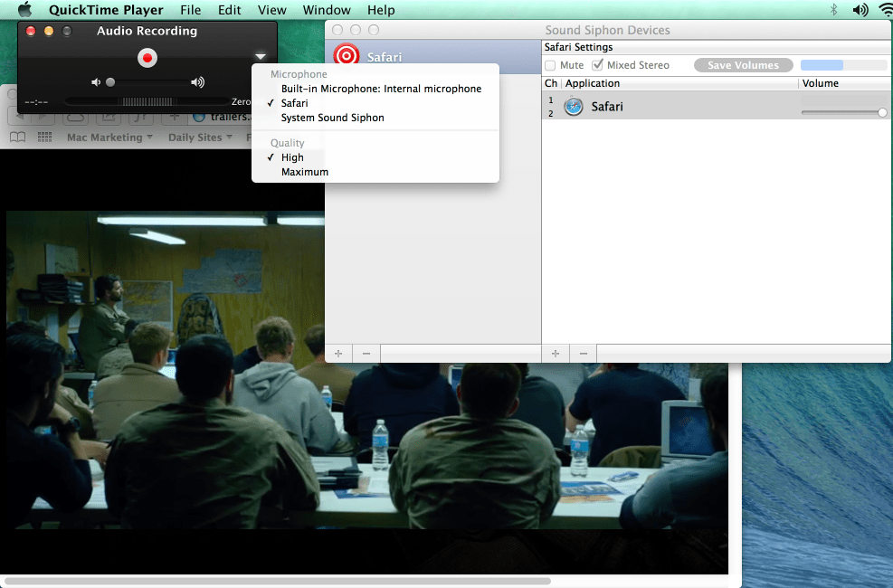Image resolution: width=893 pixels, height=588 pixels.
Task: Adjust Safari application volume slider
Action: click(x=882, y=113)
